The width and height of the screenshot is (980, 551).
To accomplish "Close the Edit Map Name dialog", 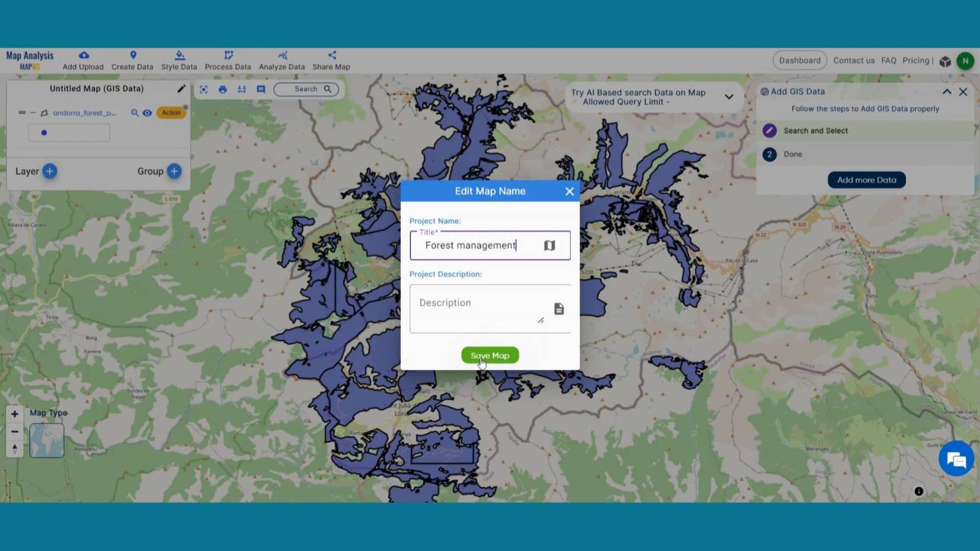I will [x=570, y=192].
